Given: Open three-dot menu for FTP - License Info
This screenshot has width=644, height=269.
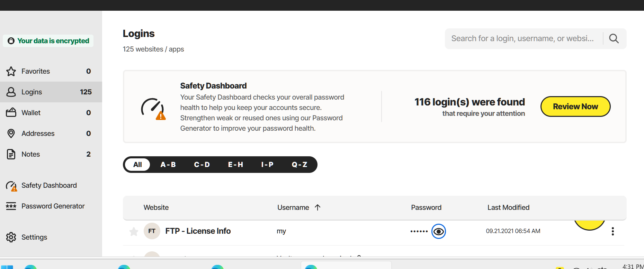Looking at the screenshot, I should click(612, 231).
